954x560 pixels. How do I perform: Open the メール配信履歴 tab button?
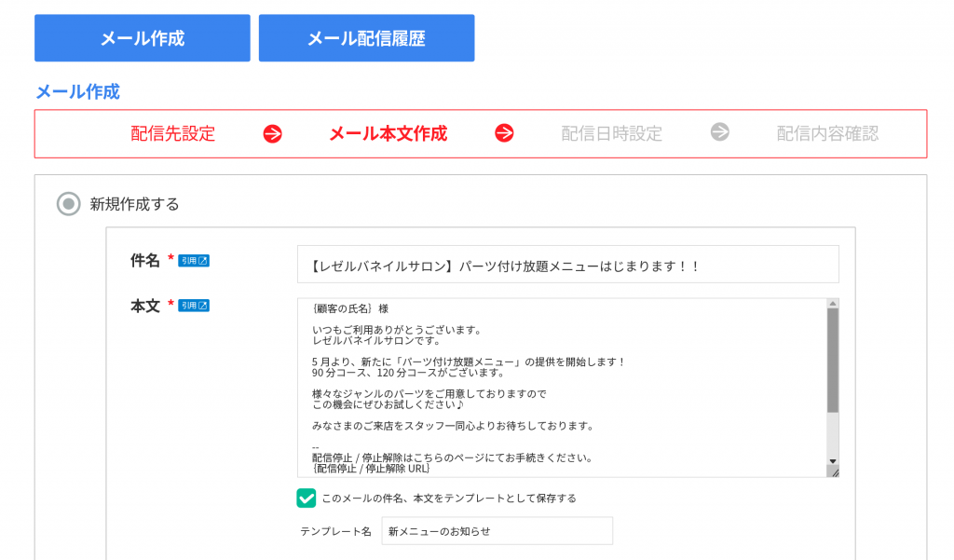pyautogui.click(x=366, y=38)
